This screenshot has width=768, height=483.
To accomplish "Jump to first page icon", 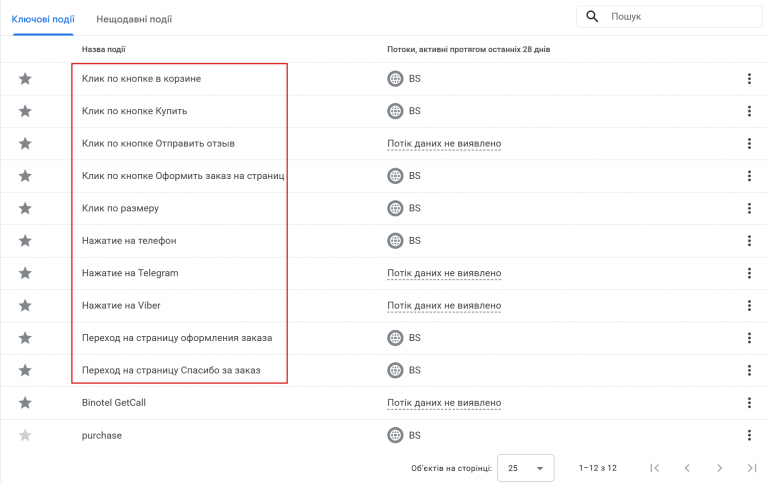I will click(655, 468).
